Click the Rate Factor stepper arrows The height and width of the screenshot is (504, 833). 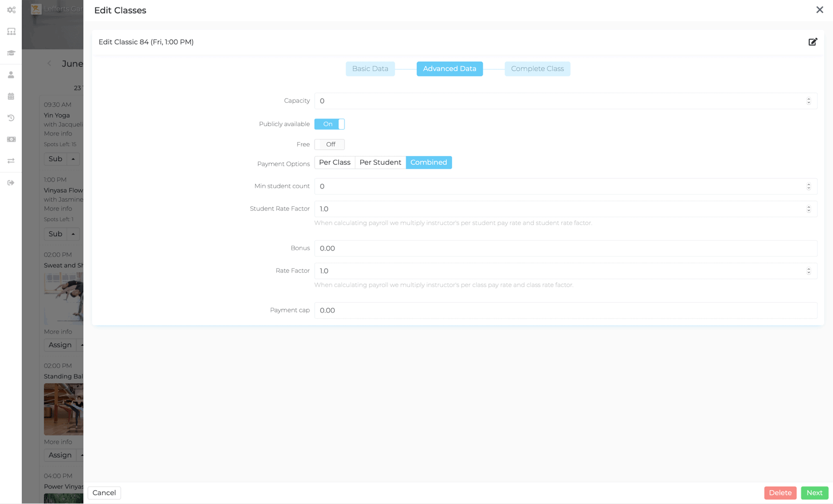pyautogui.click(x=808, y=271)
